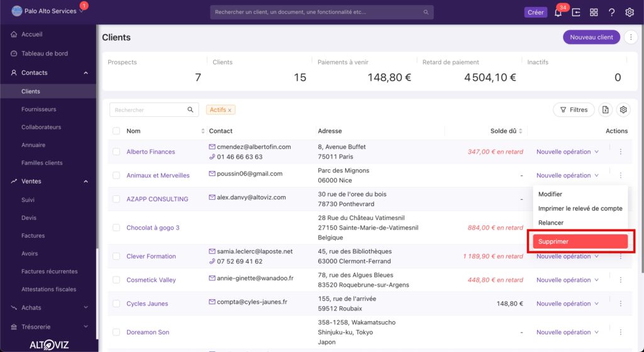Click the Créer button

[536, 13]
